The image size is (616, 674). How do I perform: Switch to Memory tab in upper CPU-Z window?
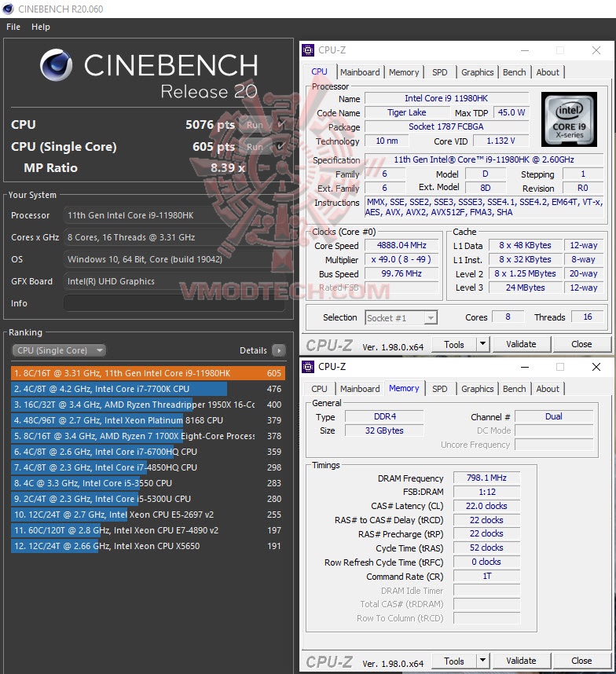404,72
